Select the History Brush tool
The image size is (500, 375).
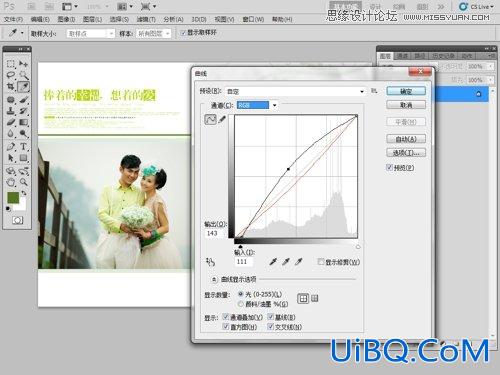(x=24, y=111)
